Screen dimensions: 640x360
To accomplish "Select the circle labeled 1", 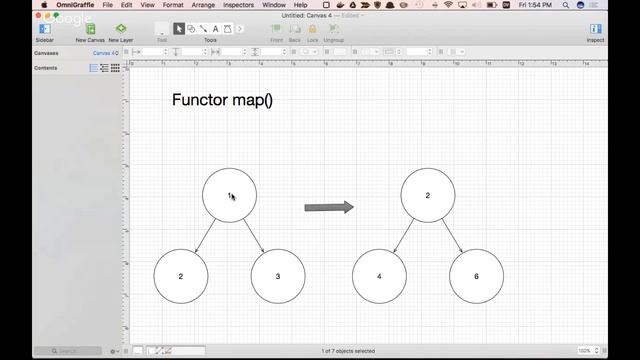I will click(229, 196).
